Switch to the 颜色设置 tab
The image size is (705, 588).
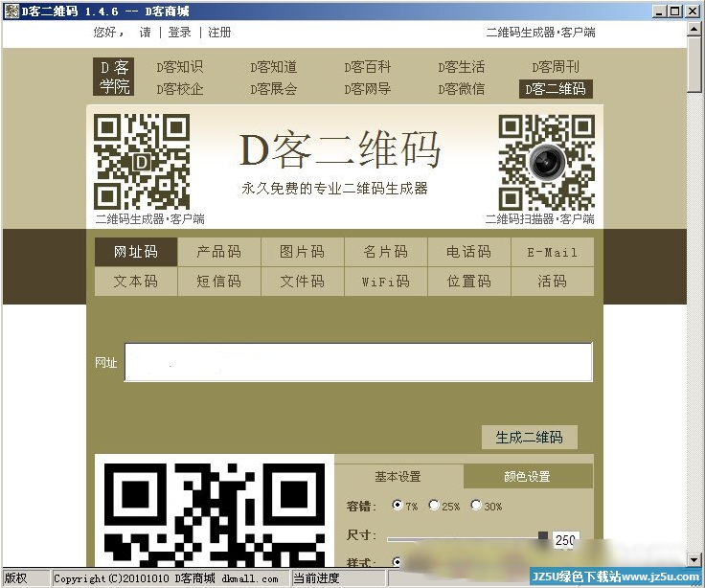[528, 476]
